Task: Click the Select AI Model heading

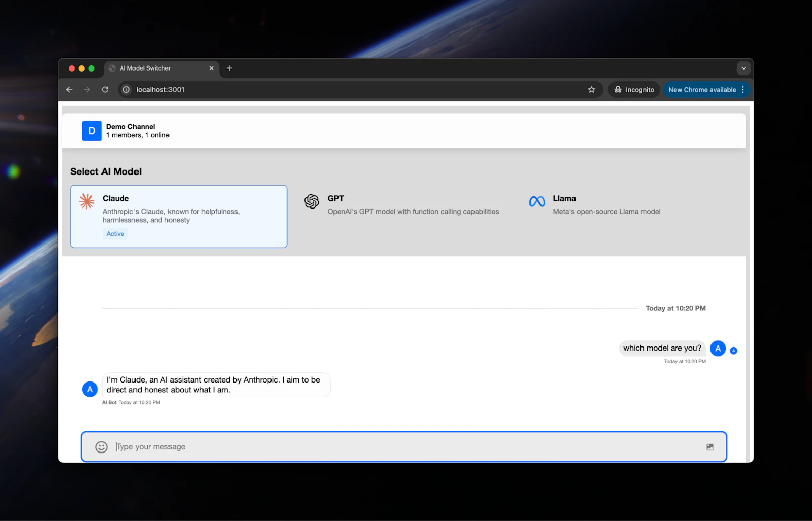Action: 106,171
